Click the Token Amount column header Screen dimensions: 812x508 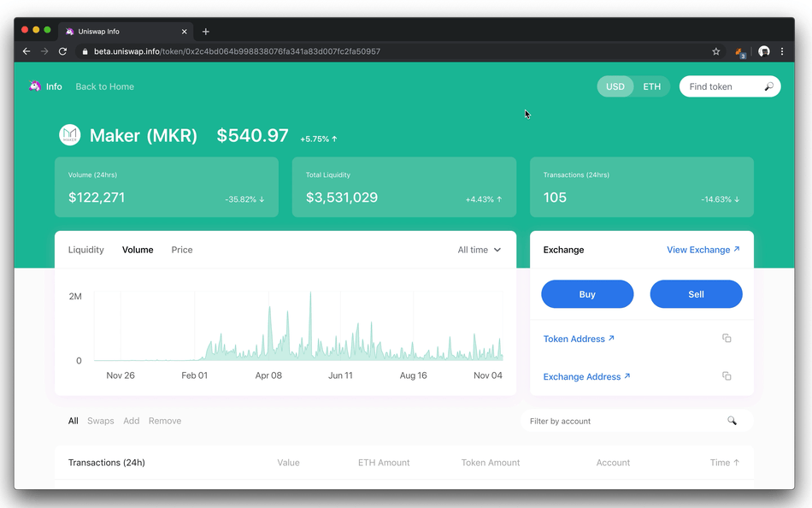(x=491, y=463)
